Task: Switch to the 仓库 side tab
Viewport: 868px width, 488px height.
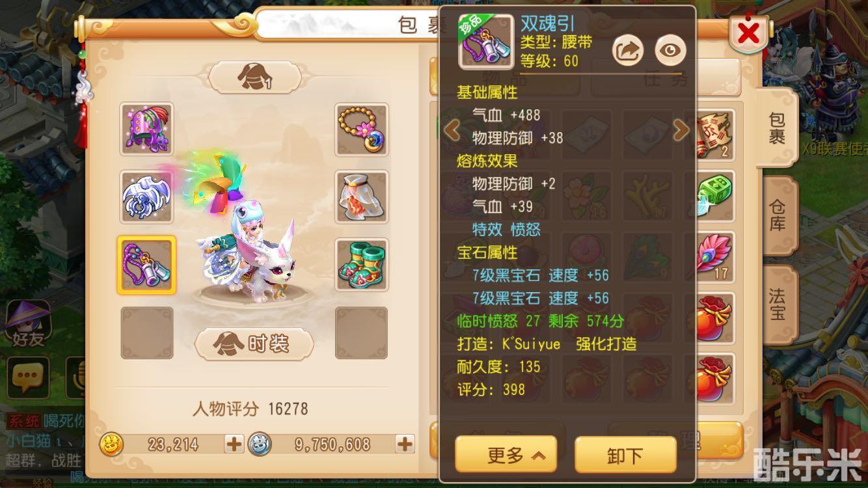Action: click(x=777, y=215)
